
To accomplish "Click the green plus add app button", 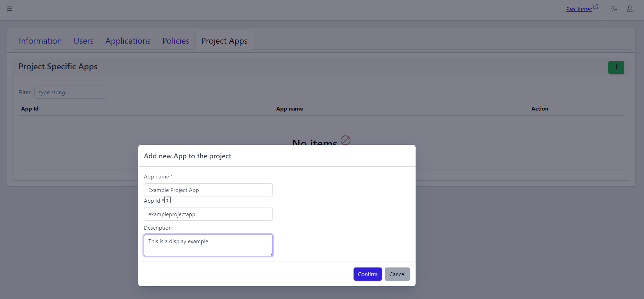I will (616, 67).
